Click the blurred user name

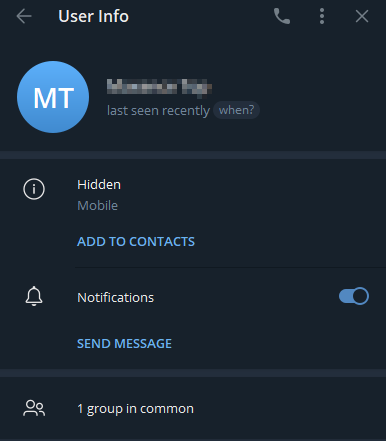click(x=159, y=88)
